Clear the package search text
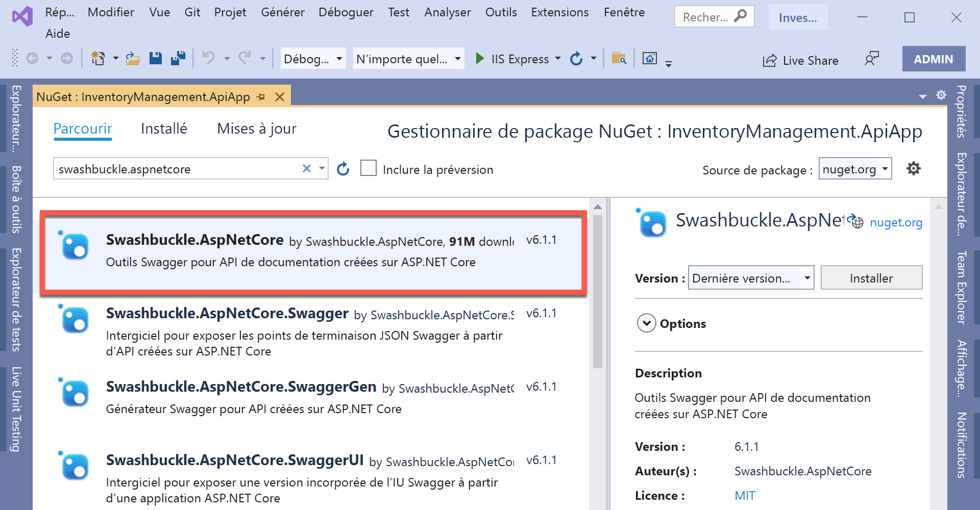The width and height of the screenshot is (980, 510). click(307, 168)
